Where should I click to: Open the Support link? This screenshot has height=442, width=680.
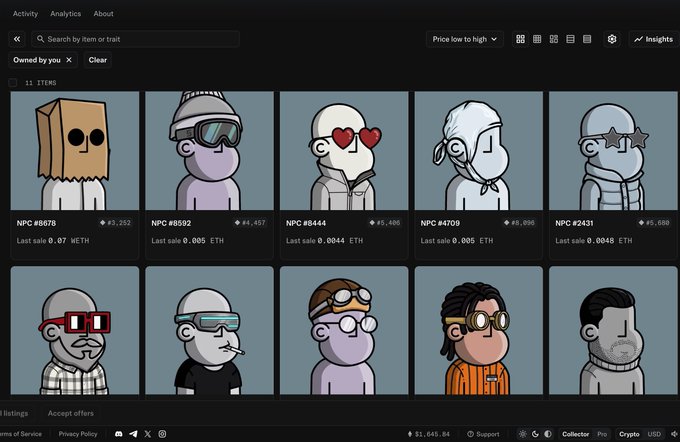(x=483, y=434)
